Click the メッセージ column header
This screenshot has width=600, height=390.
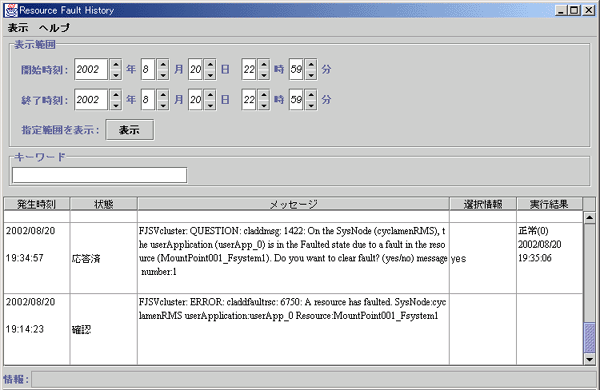pos(293,204)
